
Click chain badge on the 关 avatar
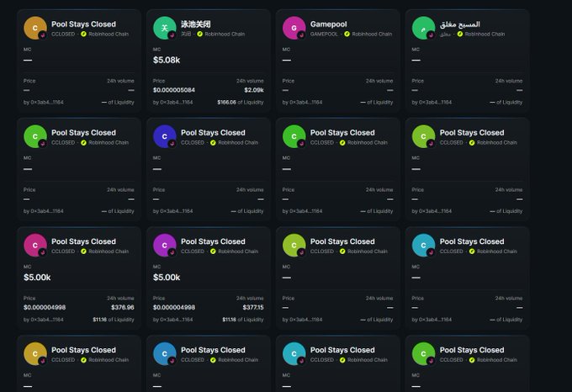(172, 35)
